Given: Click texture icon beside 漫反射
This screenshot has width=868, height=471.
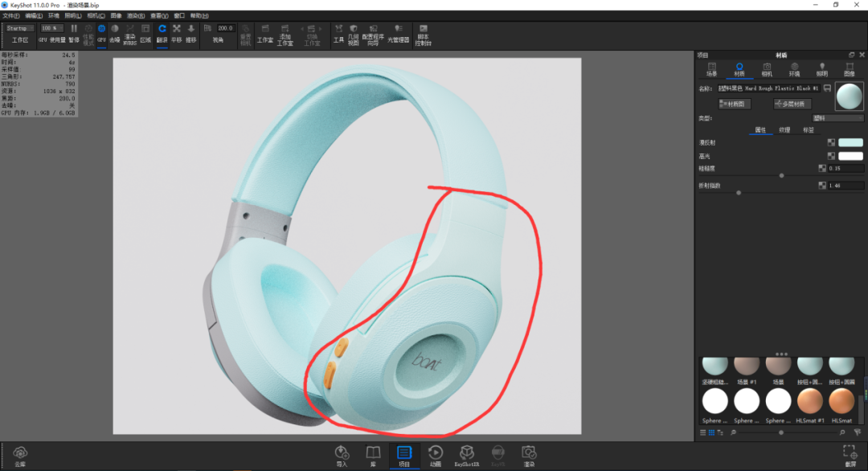Looking at the screenshot, I should (831, 143).
